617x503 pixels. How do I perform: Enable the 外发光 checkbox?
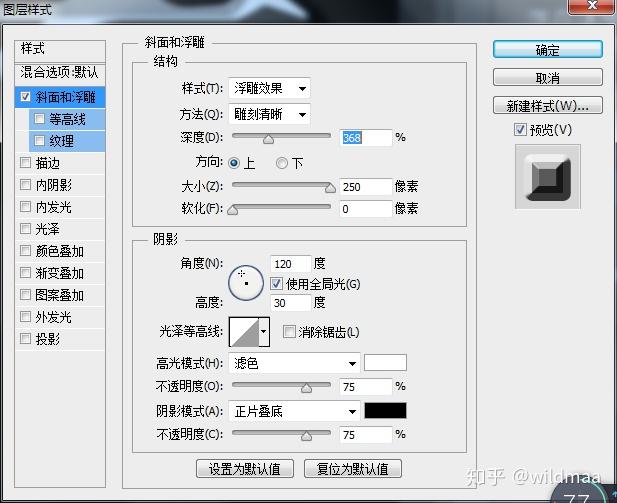pos(26,317)
